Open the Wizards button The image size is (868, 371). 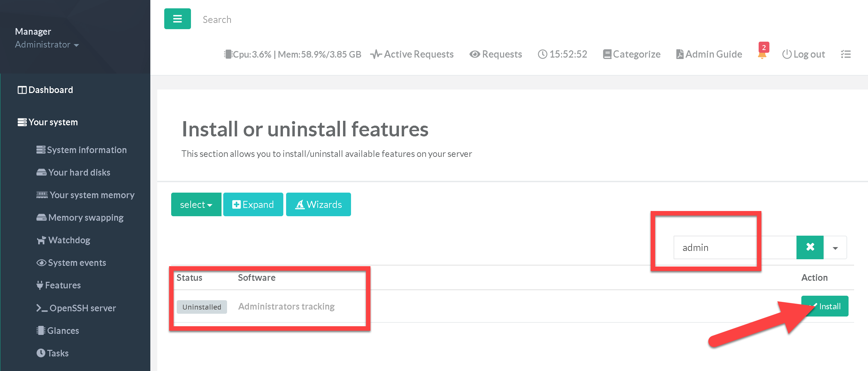318,204
